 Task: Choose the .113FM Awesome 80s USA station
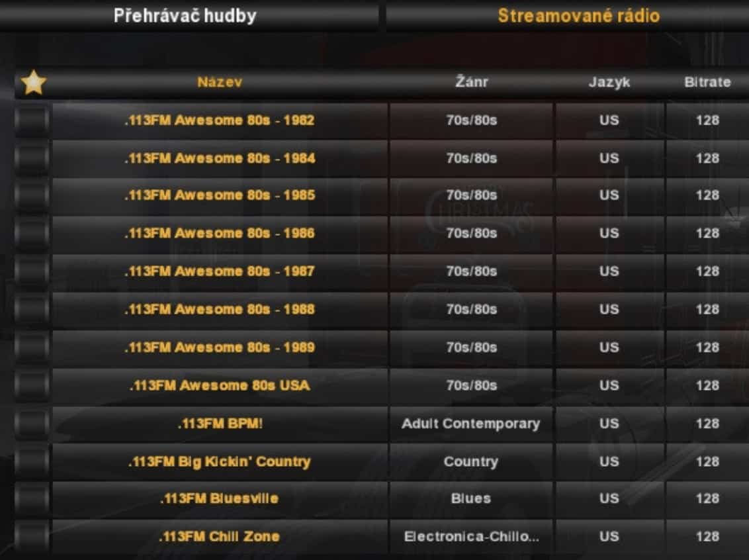point(220,385)
